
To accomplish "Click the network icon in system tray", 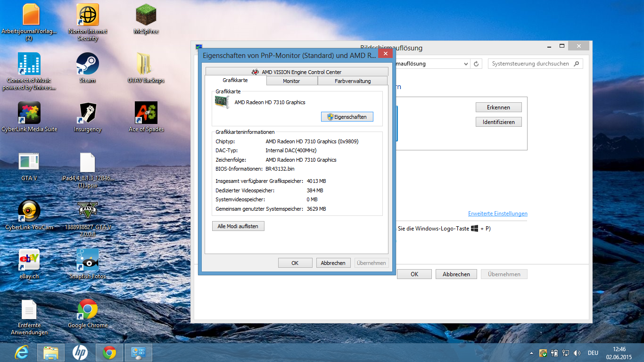I will pos(565,353).
